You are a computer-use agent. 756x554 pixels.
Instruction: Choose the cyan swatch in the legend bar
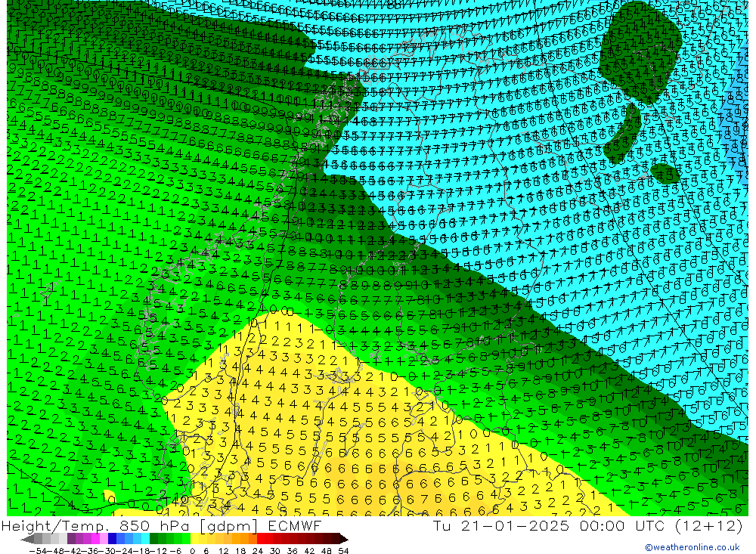click(x=144, y=539)
